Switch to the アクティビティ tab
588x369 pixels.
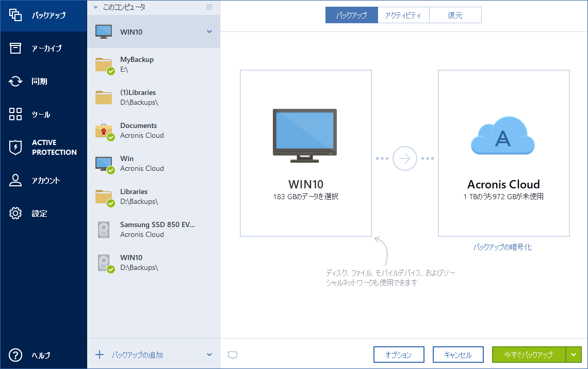(403, 15)
